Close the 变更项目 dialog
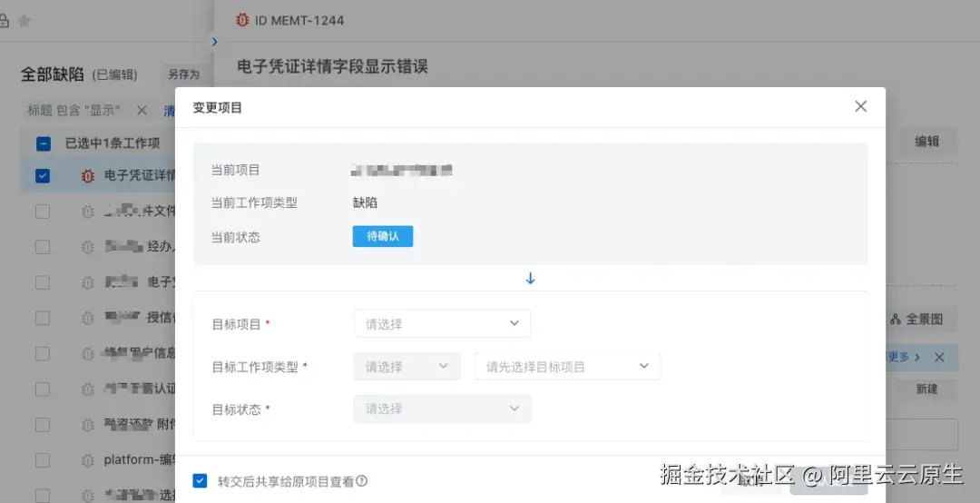Screen dimensions: 980x503 click(x=860, y=107)
